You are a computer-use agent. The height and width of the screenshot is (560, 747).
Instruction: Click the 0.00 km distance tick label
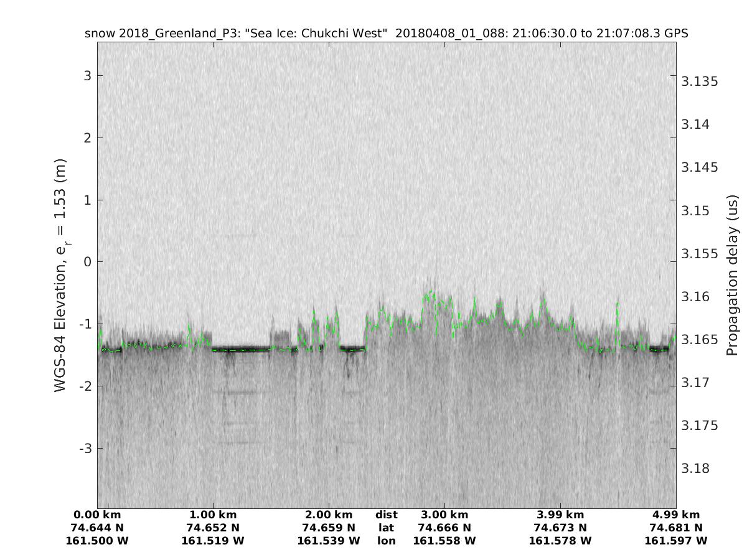[x=97, y=515]
